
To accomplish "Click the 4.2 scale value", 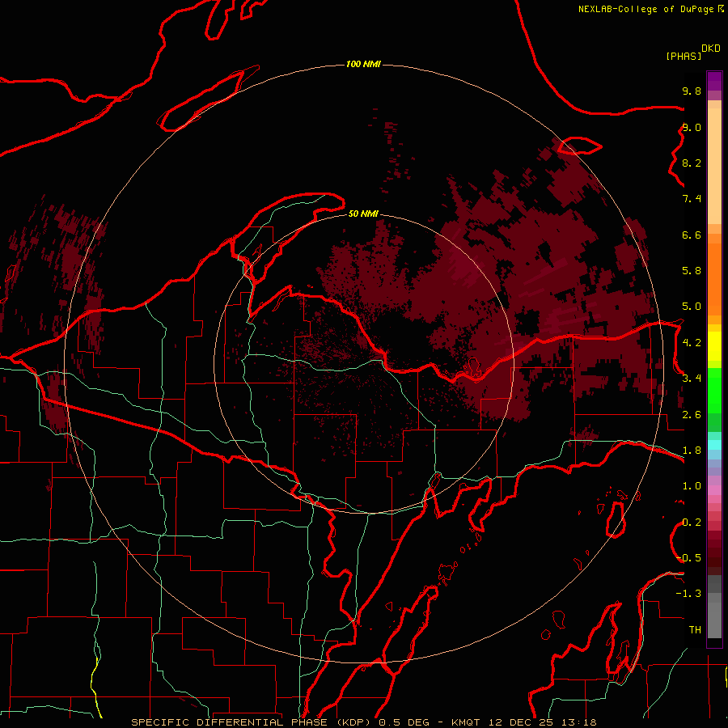I will pyautogui.click(x=692, y=343).
